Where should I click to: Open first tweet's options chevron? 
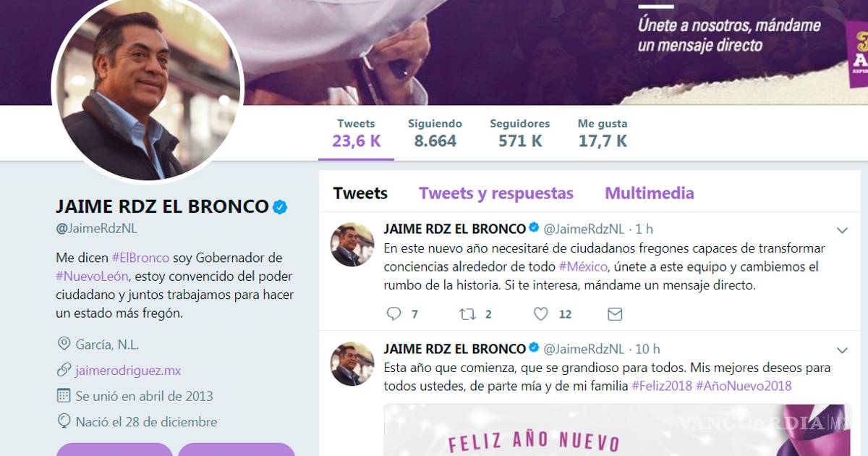[842, 230]
